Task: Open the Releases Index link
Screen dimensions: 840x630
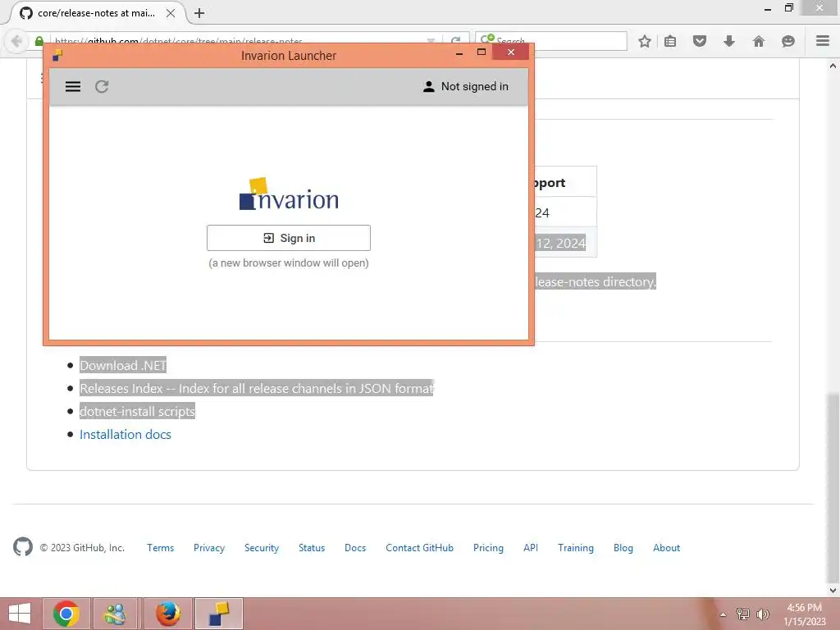Action: (257, 388)
